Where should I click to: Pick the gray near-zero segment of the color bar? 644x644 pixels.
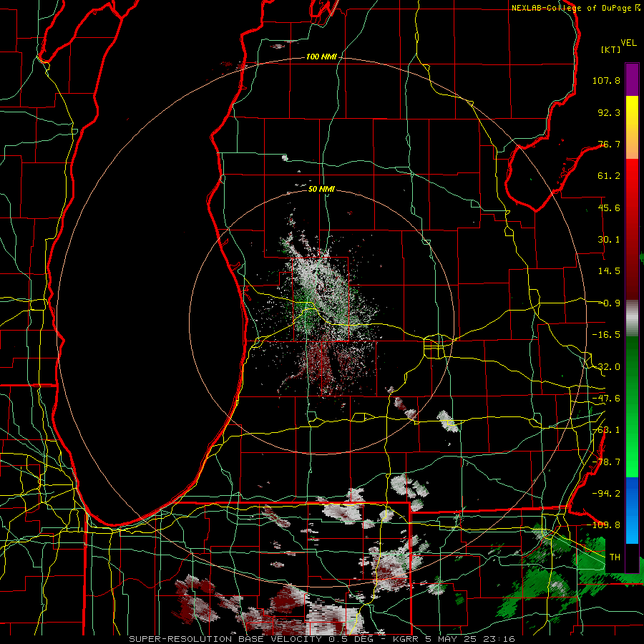pyautogui.click(x=632, y=318)
